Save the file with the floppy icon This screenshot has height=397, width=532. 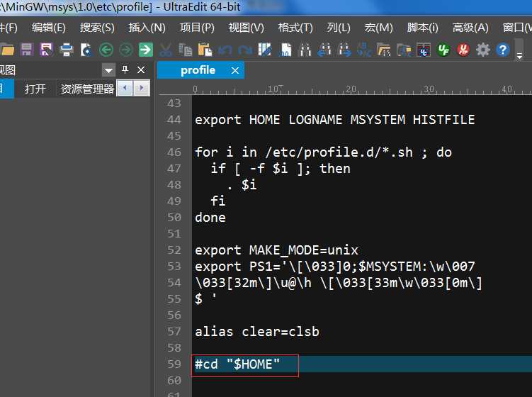(x=26, y=50)
